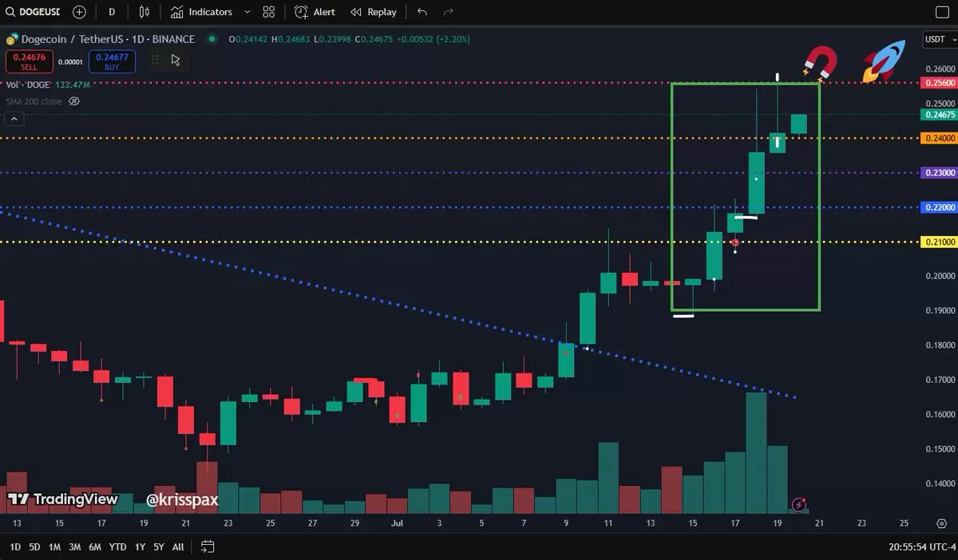Add a symbol to compare with plus icon
Viewport: 958px width, 560px height.
tap(79, 12)
